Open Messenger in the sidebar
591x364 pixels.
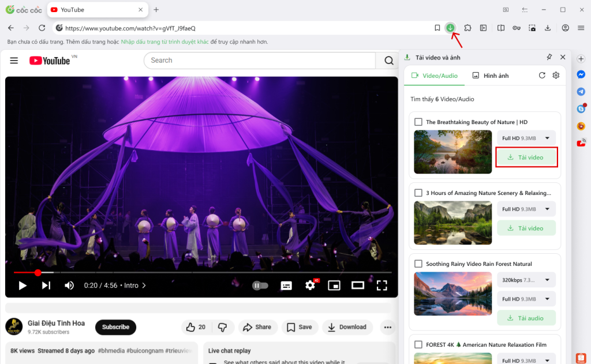(x=581, y=74)
